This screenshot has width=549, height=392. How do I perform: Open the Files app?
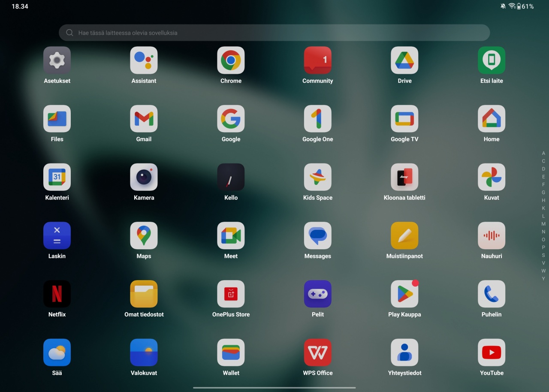57,119
